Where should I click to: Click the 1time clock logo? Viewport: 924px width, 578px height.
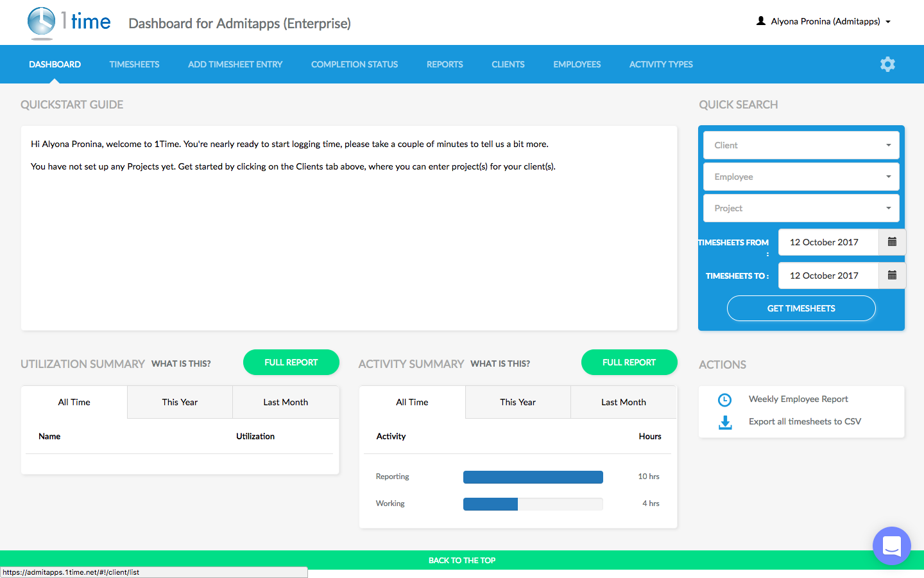pyautogui.click(x=42, y=22)
